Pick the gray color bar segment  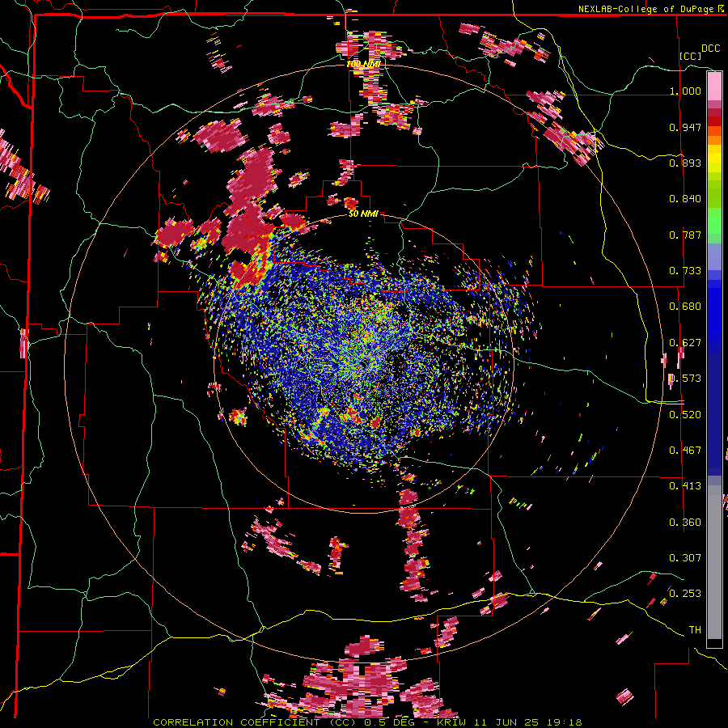[714, 562]
